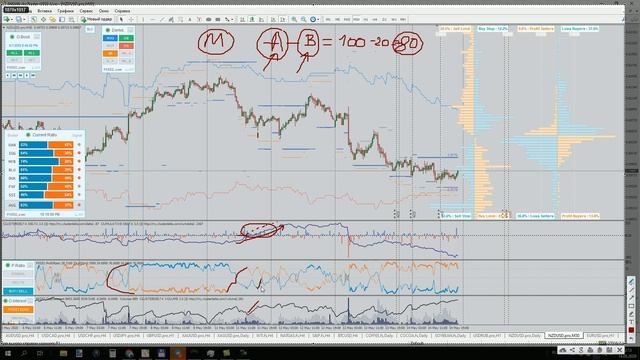This screenshot has width=640, height=360.
Task: Switch to the NZDUSD.pro,Daily chart tab
Action: [x=524, y=336]
